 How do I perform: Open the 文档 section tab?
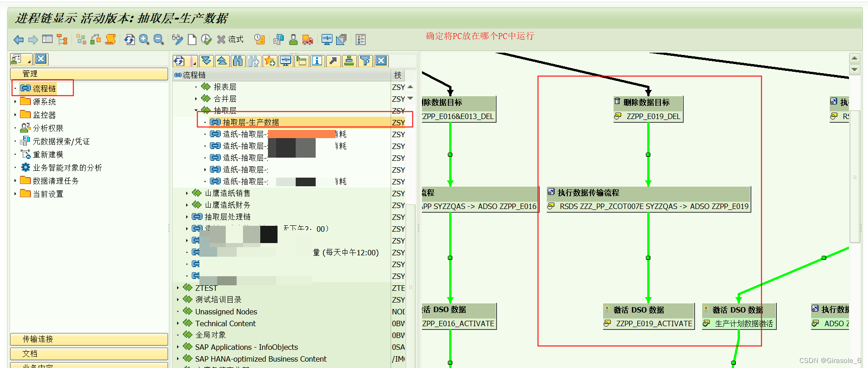coord(89,354)
